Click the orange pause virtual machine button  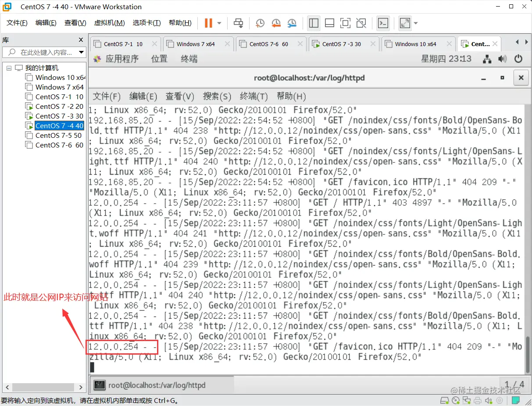[x=208, y=23]
